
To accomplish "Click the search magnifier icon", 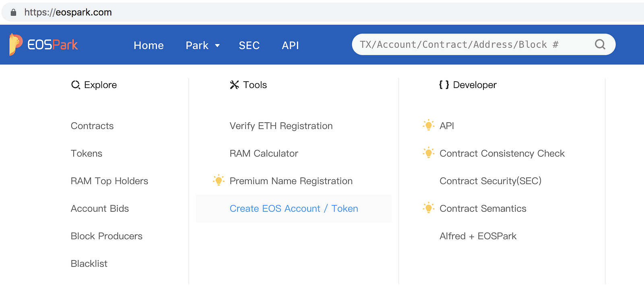I will click(600, 44).
